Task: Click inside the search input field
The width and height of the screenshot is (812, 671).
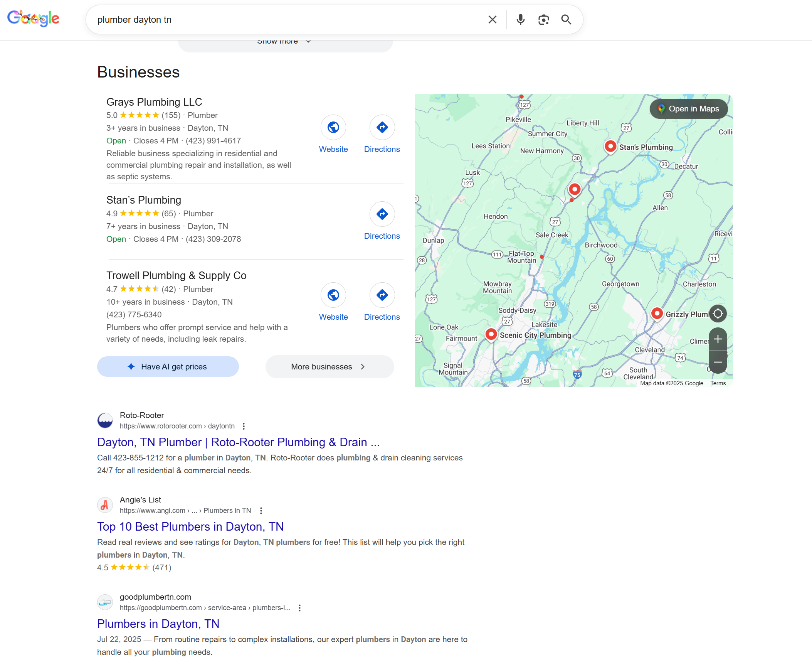Action: 271,19
